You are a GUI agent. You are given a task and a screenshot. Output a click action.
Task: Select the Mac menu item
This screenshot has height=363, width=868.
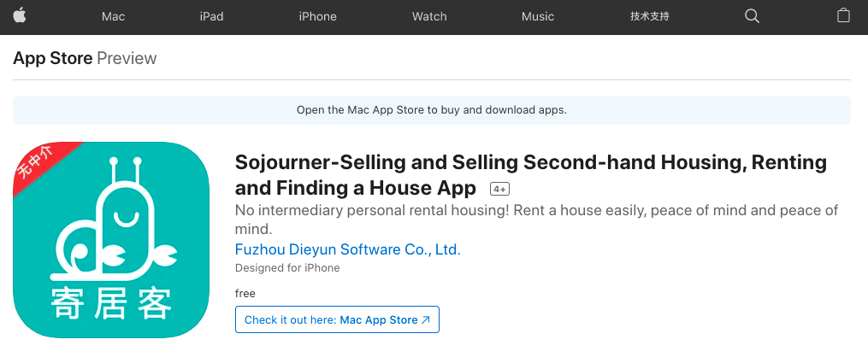click(x=113, y=16)
